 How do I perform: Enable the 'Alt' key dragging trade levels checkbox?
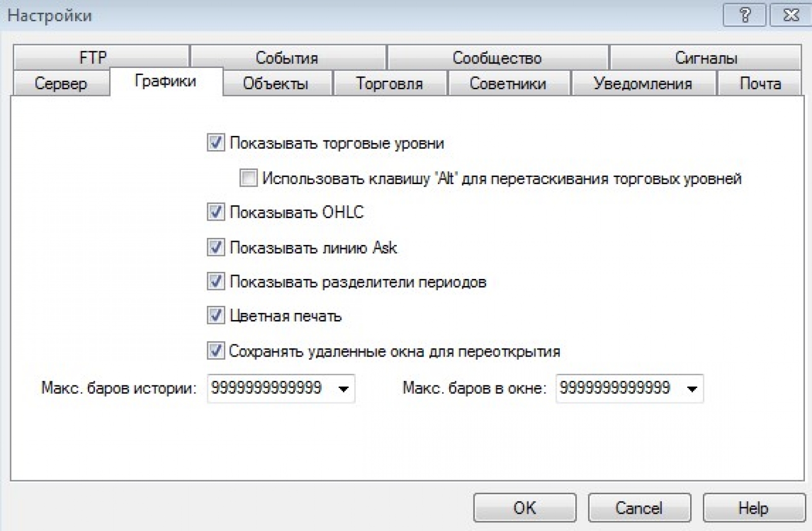point(248,178)
